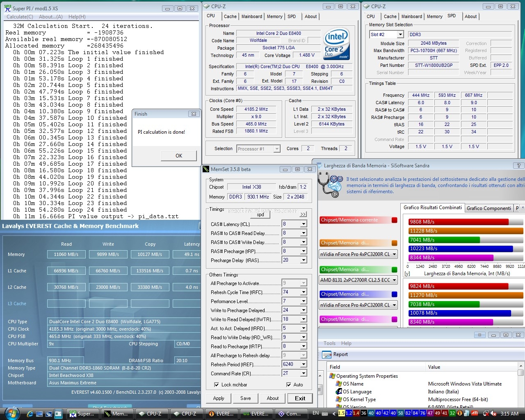Open Read to Precharge (tRTP) dropdown
The image size is (525, 420).
[304, 346]
